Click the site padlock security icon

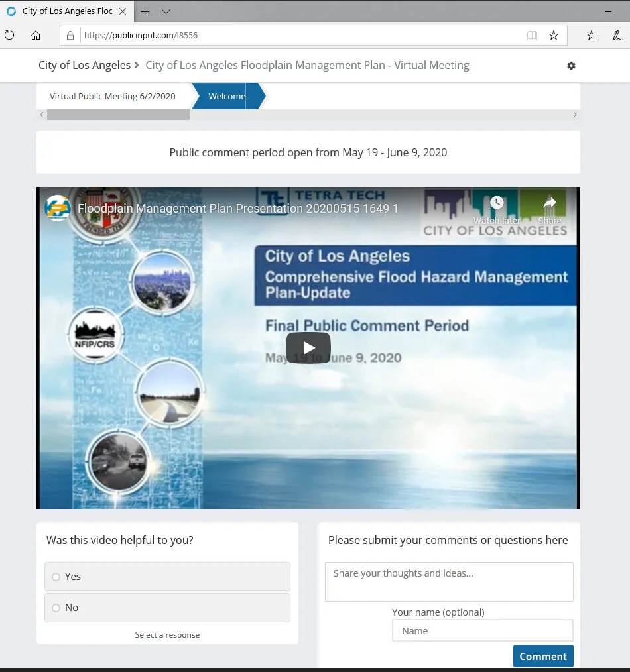tap(70, 36)
